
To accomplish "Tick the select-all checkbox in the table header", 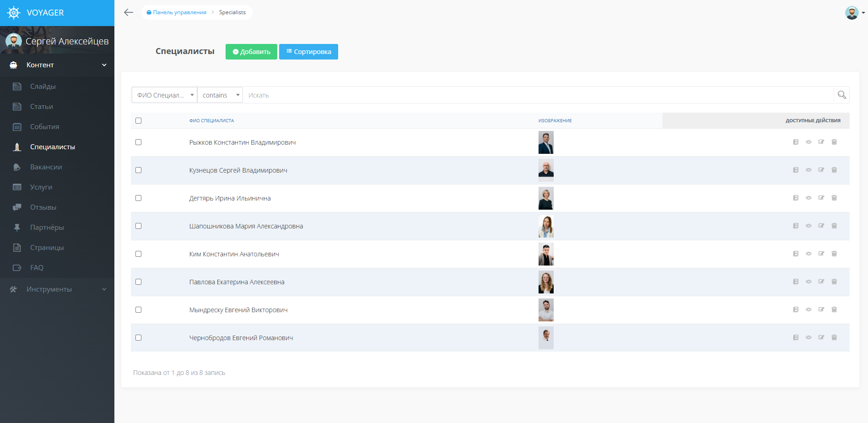I will (138, 120).
